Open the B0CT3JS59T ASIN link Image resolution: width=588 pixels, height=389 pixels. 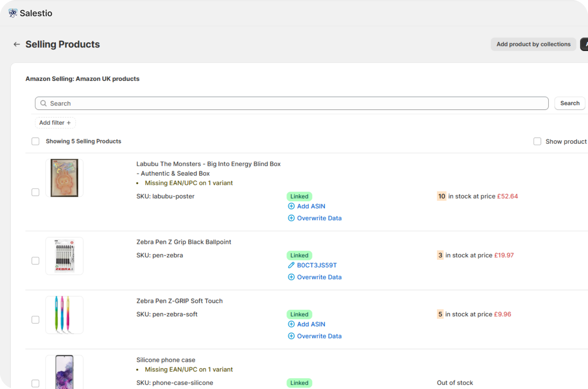click(317, 265)
